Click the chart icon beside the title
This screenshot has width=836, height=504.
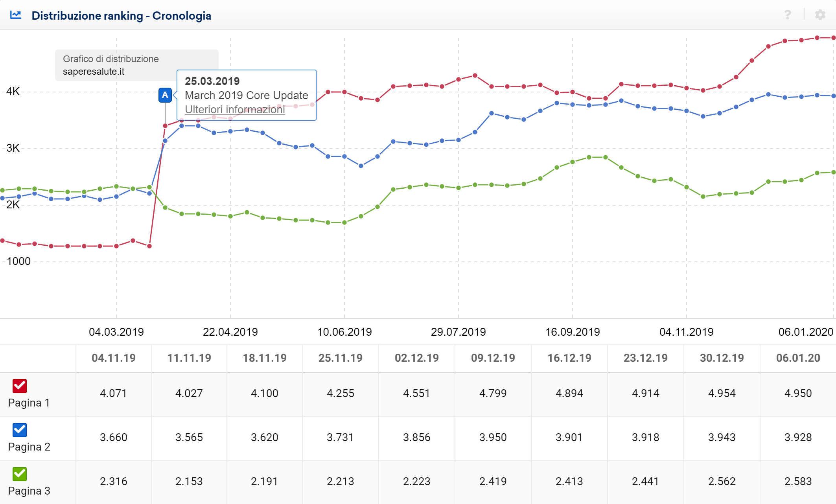(16, 15)
